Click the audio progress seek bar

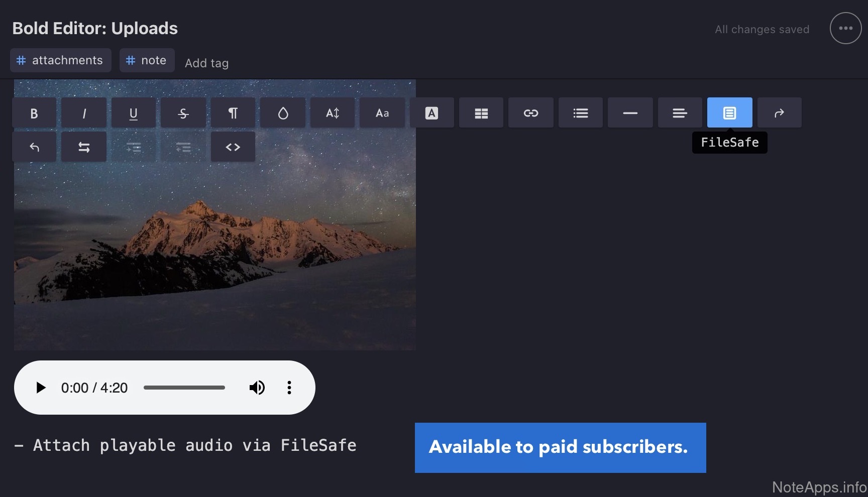(x=184, y=388)
